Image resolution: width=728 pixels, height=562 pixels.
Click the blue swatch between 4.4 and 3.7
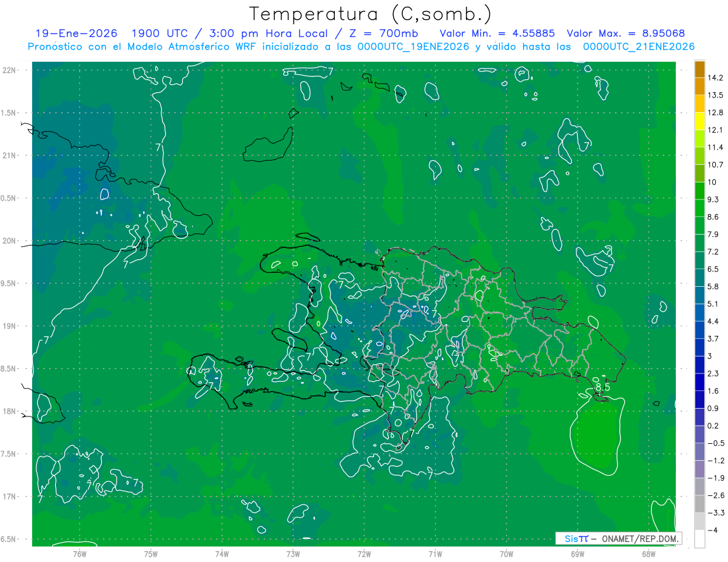(x=699, y=330)
